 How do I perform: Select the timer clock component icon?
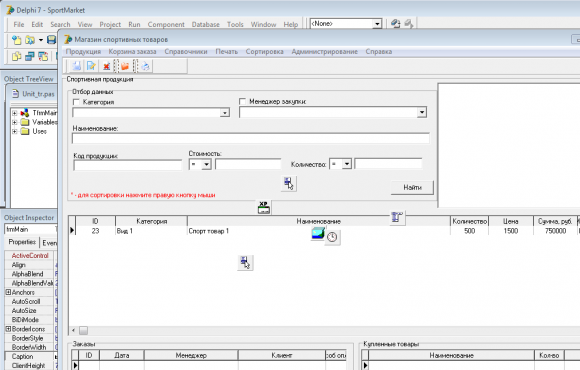332,237
